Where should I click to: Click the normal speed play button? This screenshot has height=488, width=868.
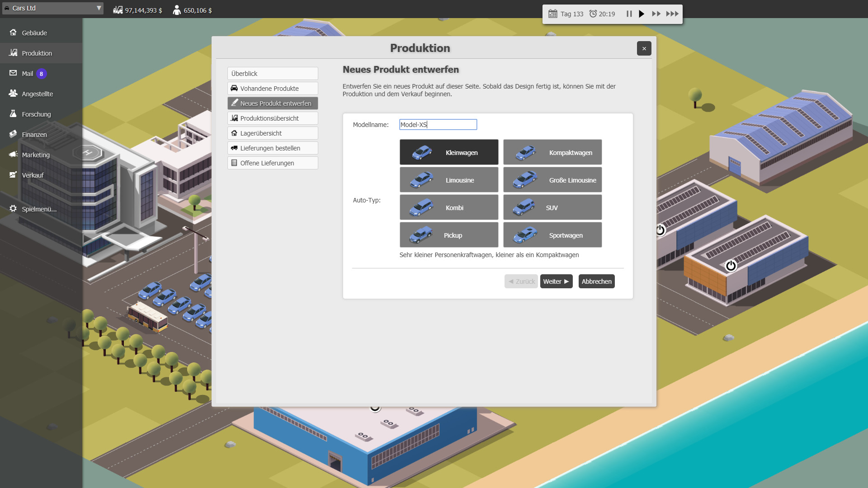(642, 14)
